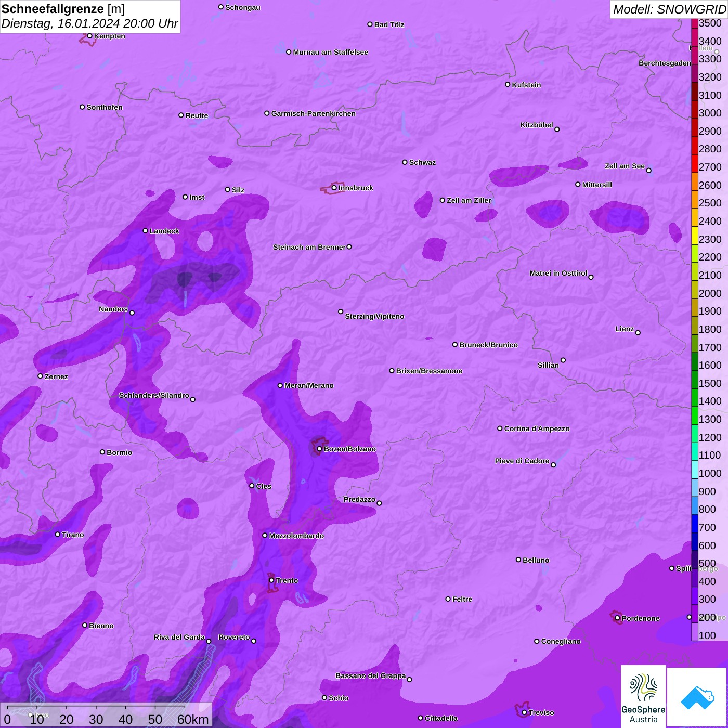Click the 'Mezzolombardo' label
This screenshot has height=728, width=728.
click(296, 536)
